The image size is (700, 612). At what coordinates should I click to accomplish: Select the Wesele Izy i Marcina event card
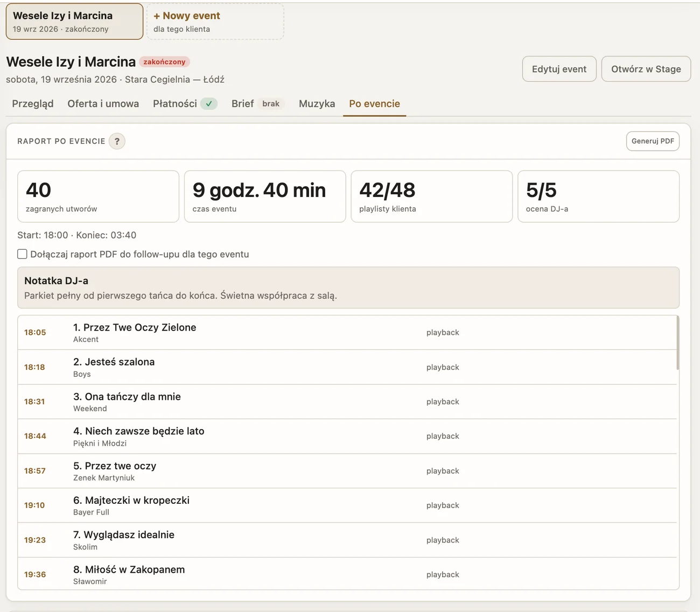click(x=74, y=22)
